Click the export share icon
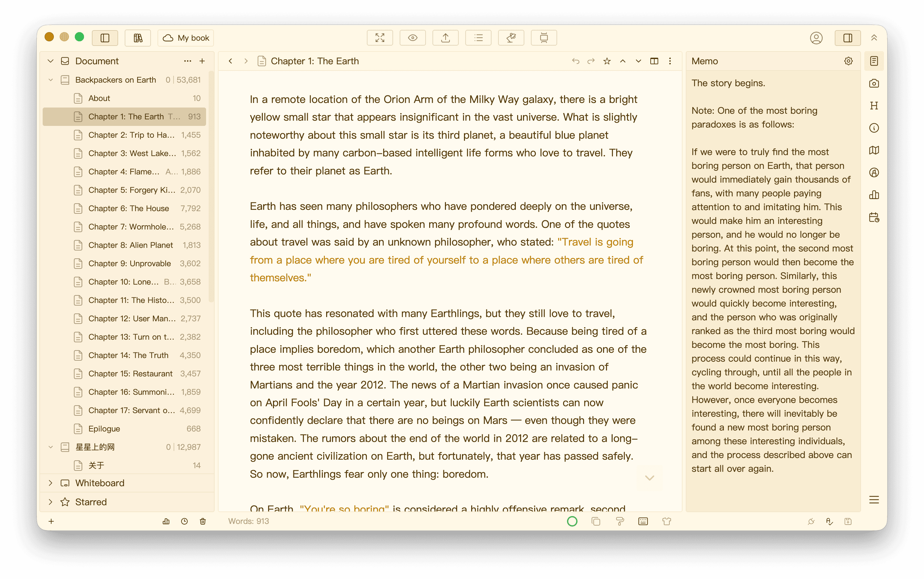This screenshot has width=924, height=579. [445, 38]
